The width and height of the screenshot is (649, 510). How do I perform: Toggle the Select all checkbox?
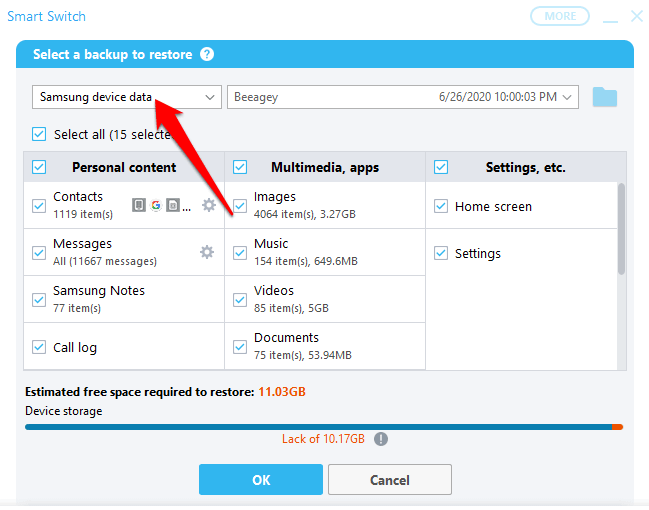pos(39,134)
